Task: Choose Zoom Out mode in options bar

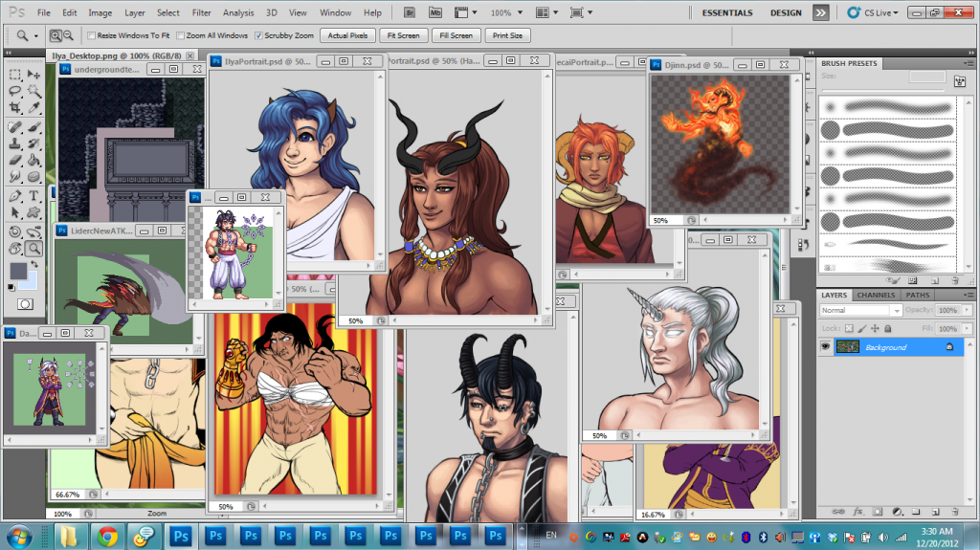Action: pos(68,35)
